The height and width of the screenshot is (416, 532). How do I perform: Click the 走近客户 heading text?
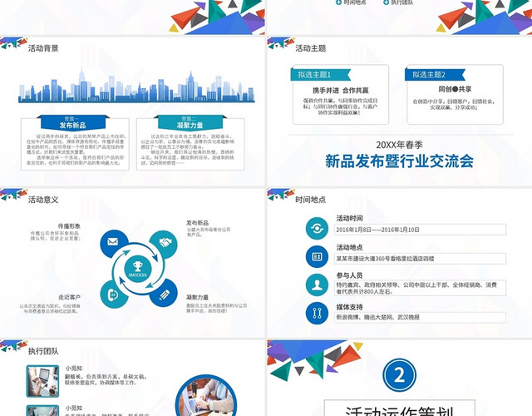pos(69,297)
